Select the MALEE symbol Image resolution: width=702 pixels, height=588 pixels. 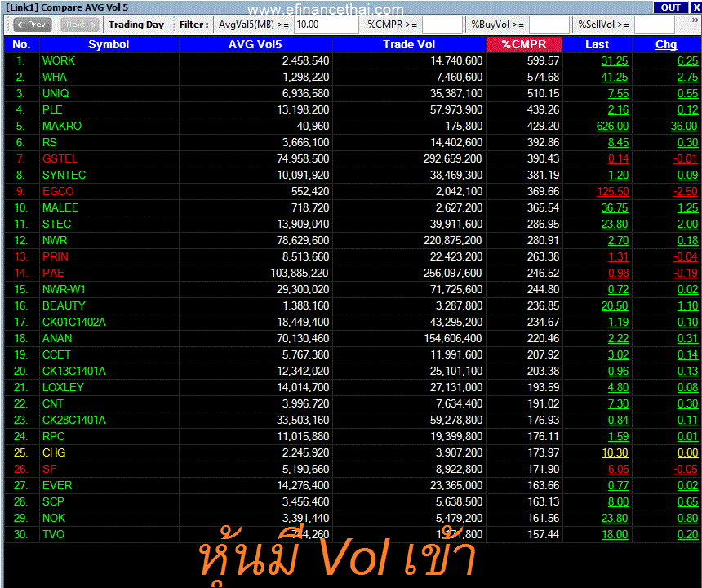pyautogui.click(x=60, y=207)
